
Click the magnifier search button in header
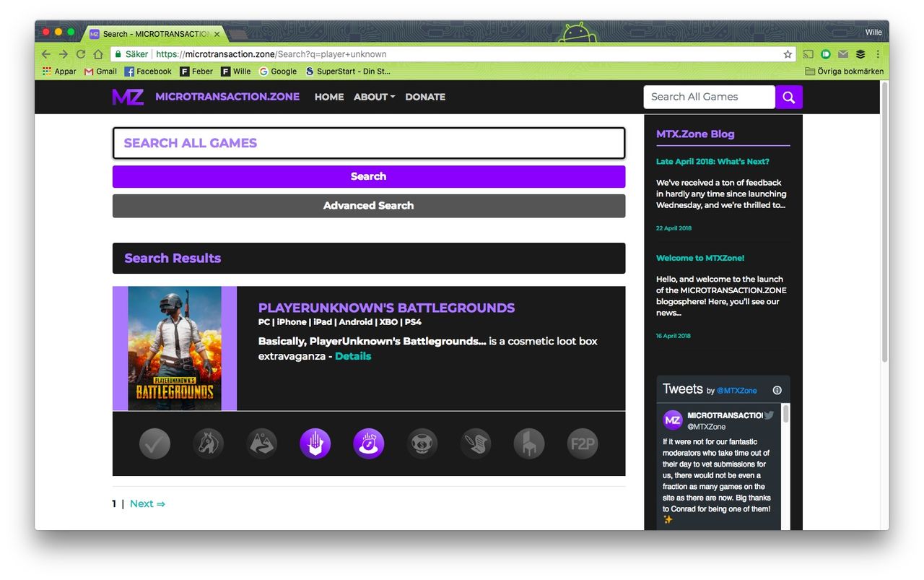pyautogui.click(x=789, y=97)
